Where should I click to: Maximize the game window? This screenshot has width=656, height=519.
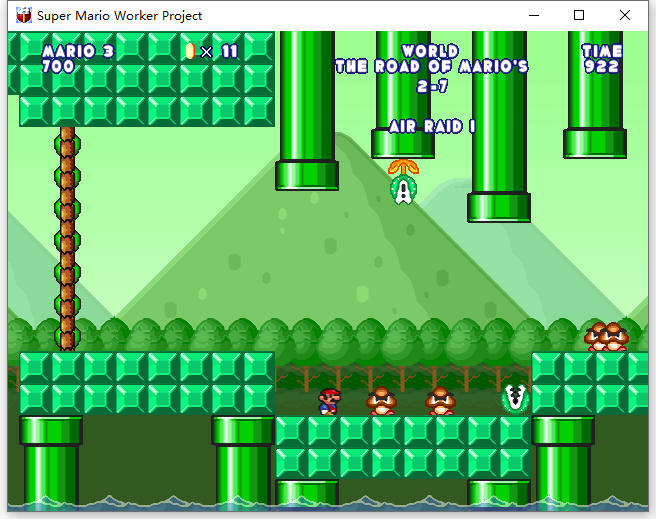pyautogui.click(x=579, y=15)
